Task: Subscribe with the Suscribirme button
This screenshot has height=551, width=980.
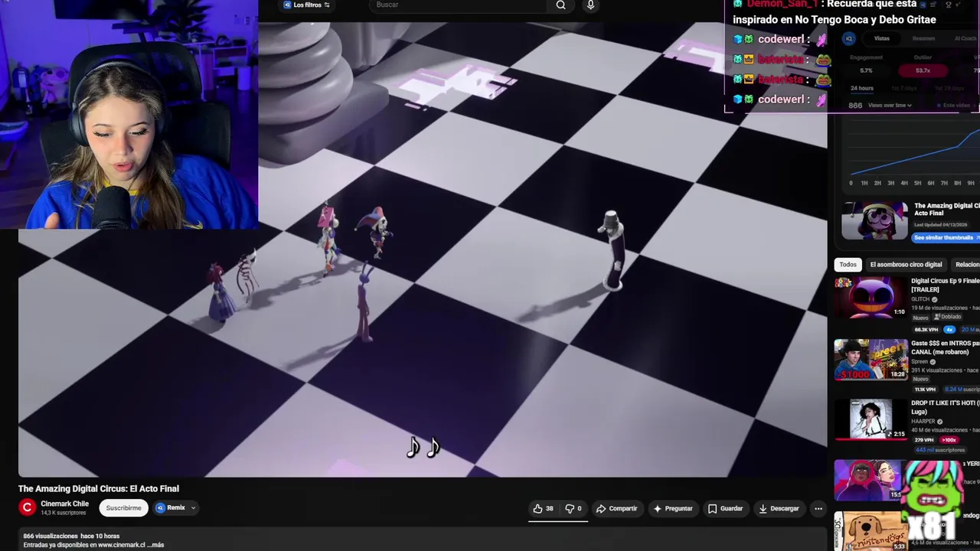Action: click(x=123, y=507)
